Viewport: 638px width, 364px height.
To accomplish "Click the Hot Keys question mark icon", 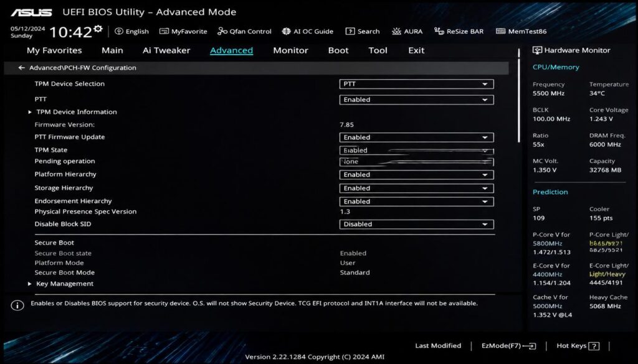I will point(594,346).
